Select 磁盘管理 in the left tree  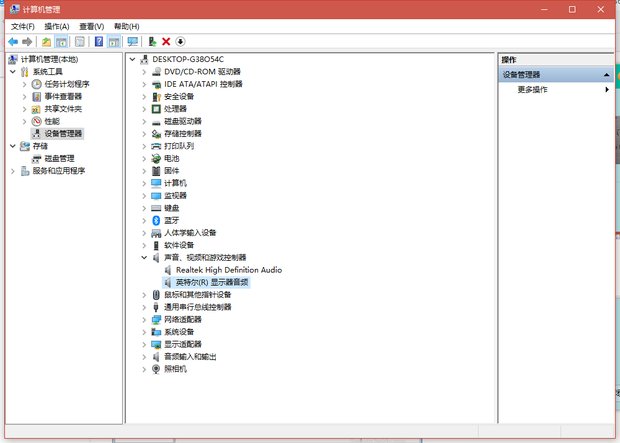coord(59,158)
